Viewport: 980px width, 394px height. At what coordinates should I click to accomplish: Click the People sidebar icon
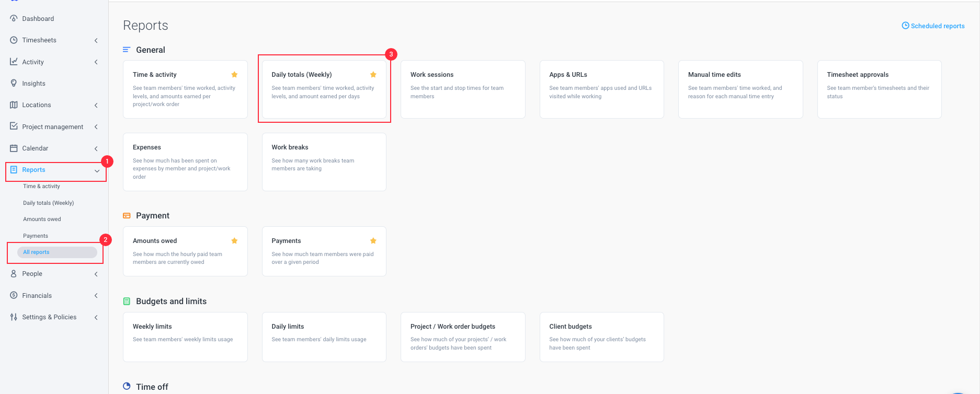point(14,273)
